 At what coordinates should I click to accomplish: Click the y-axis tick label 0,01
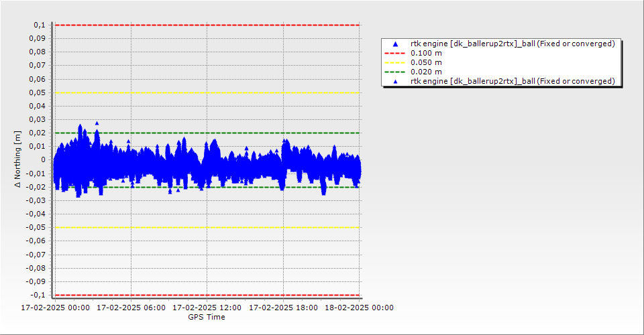coord(38,146)
